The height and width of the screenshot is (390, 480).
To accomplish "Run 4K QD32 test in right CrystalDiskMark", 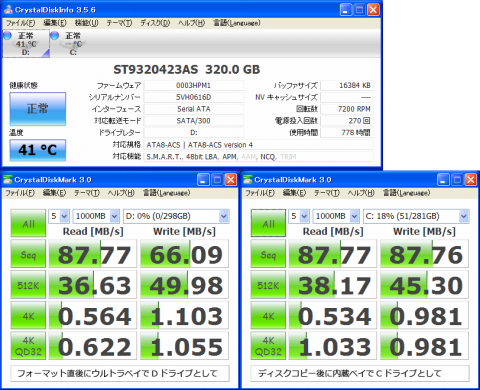I will pos(268,346).
